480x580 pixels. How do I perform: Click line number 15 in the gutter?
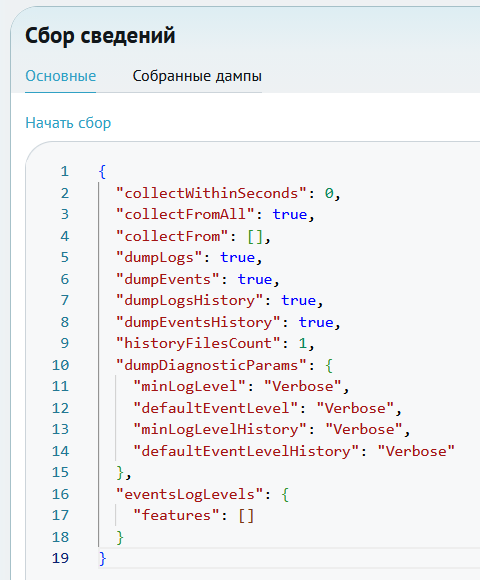coord(60,473)
